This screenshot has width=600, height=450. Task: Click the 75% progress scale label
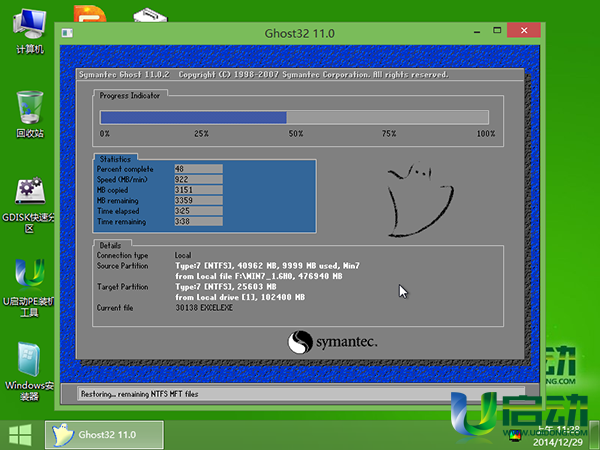389,134
